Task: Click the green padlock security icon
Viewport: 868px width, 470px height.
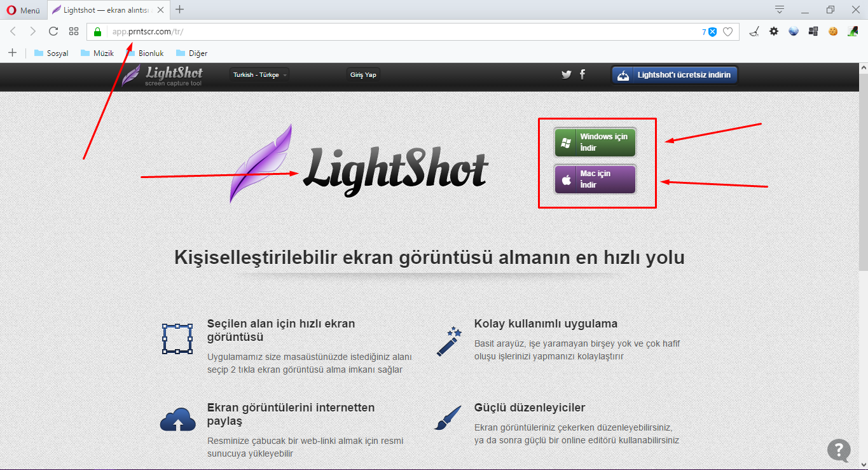Action: (97, 32)
